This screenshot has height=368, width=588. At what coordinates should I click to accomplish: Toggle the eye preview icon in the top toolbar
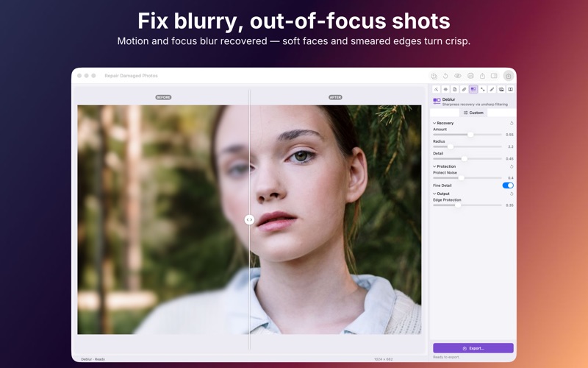click(457, 76)
